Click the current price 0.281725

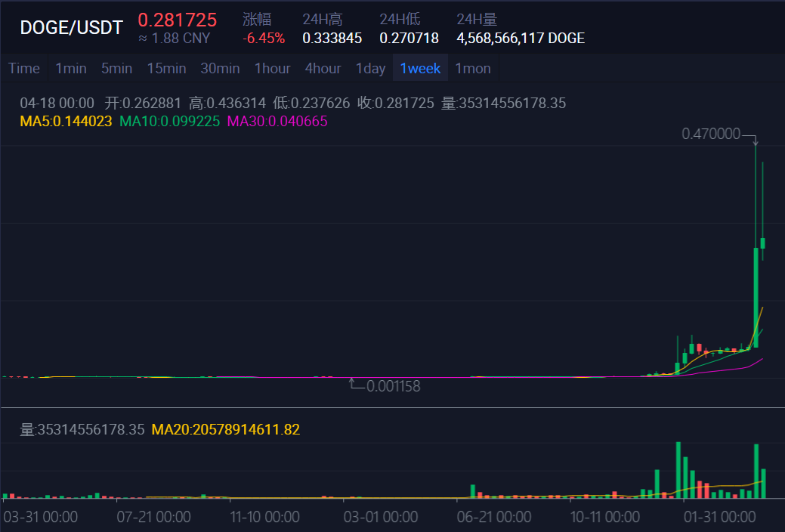178,20
